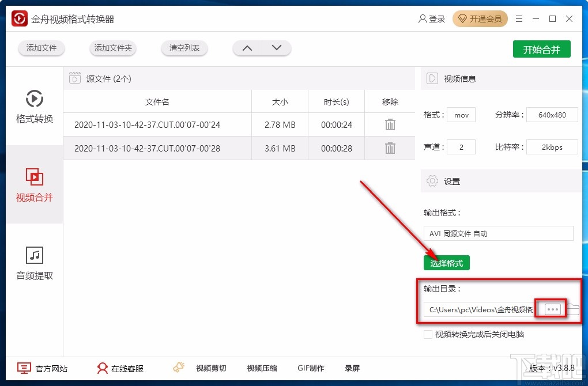Delete the first CUT file with trash icon
588x386 pixels.
[x=390, y=124]
